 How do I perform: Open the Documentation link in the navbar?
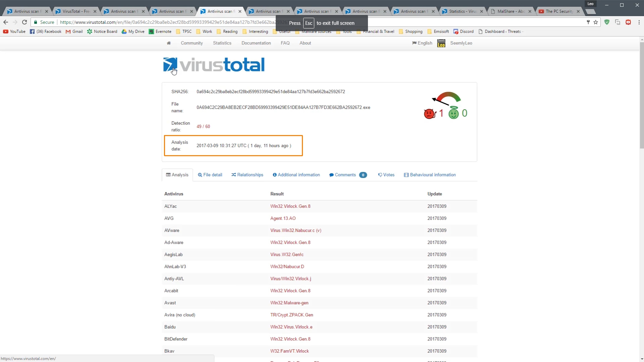[x=256, y=43]
